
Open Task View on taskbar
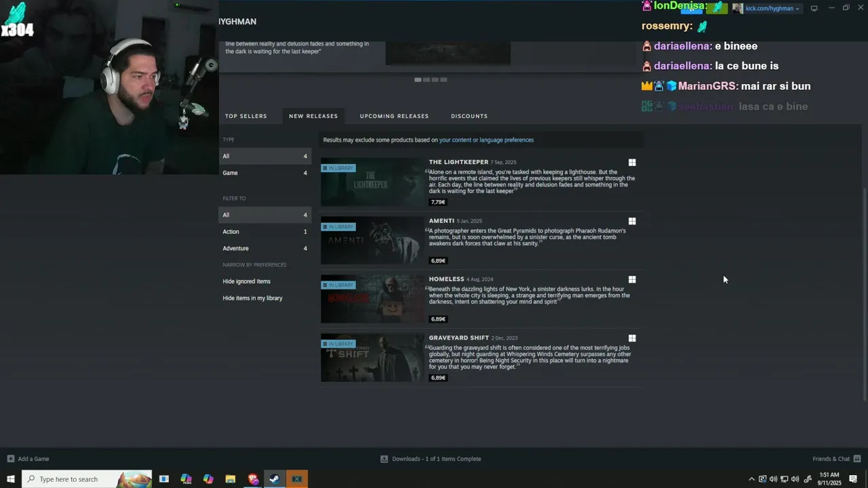164,479
